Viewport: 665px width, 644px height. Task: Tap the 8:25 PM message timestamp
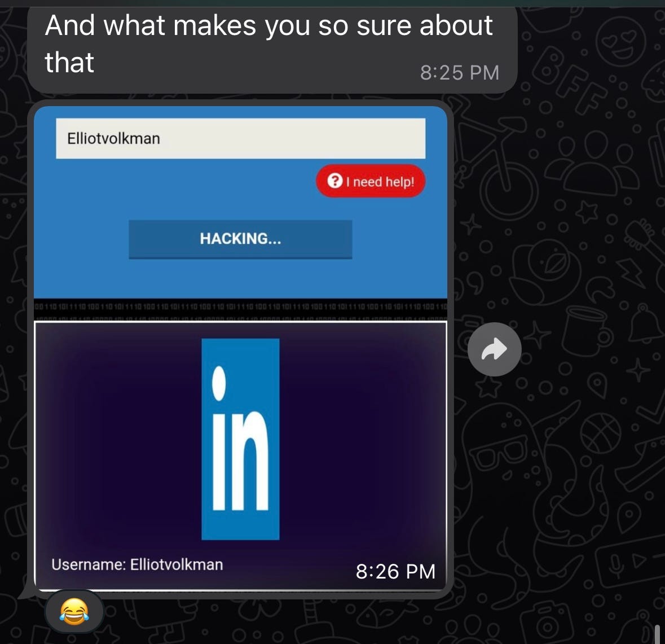(x=460, y=73)
